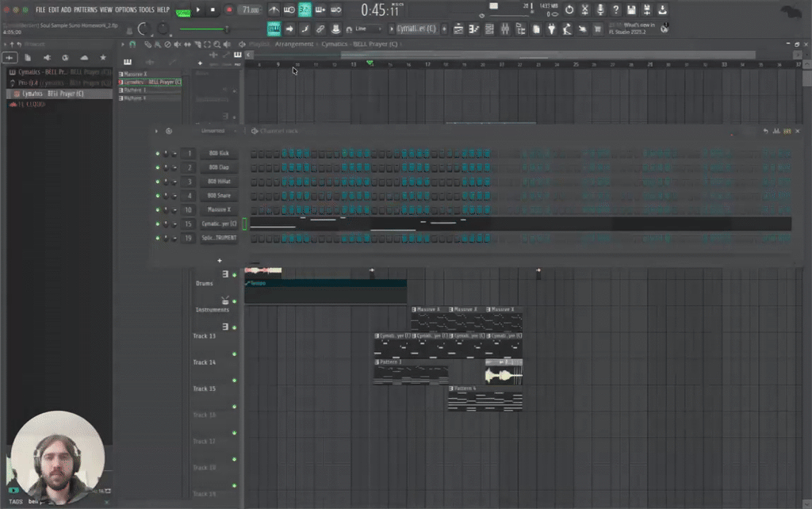Click the main pitch knob
Screen dimensions: 812x509
(x=163, y=29)
